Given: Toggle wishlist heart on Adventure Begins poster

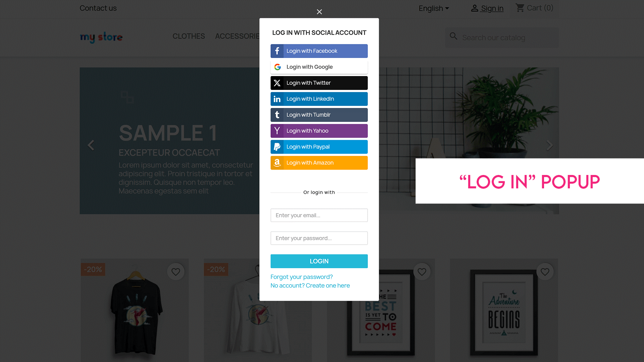Looking at the screenshot, I should [545, 272].
